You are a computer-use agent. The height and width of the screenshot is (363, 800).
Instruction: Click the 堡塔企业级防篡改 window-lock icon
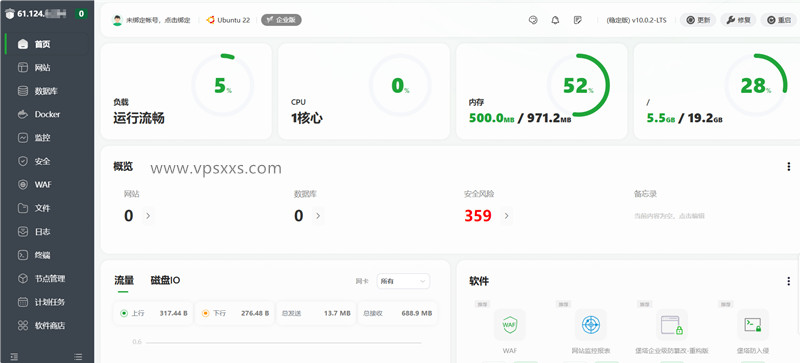[671, 325]
